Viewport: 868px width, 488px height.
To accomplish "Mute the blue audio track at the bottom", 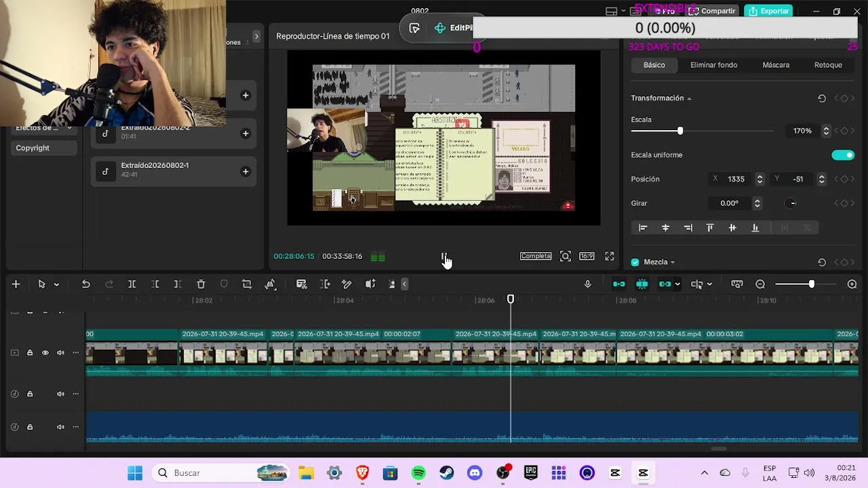I will coord(60,427).
